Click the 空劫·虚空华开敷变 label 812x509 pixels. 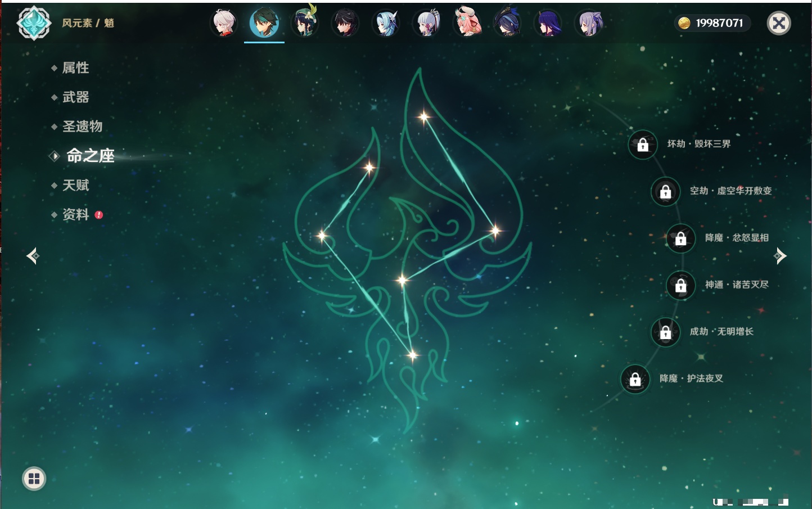tap(731, 191)
